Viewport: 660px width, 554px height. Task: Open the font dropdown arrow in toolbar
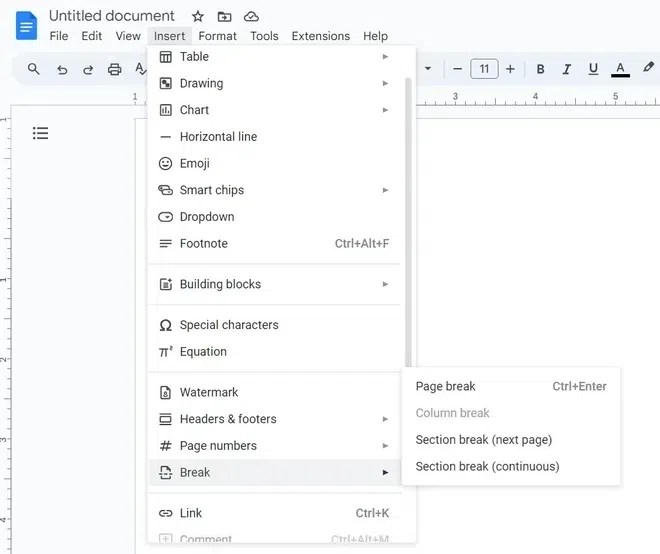coord(428,68)
